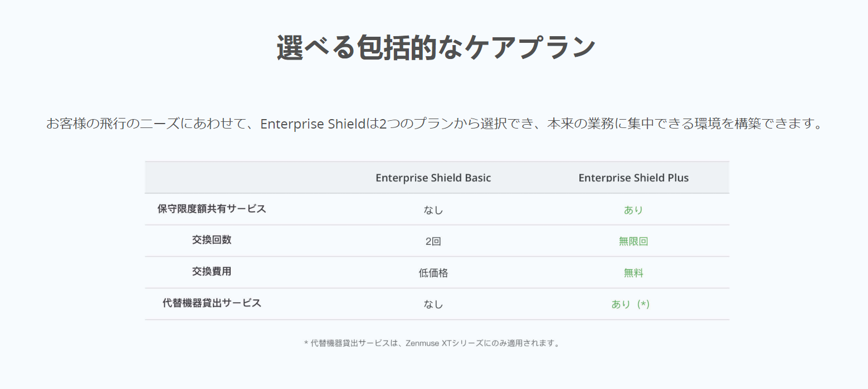Viewport: 868px width, 389px height.
Task: Click the empty top-left table header cell
Action: coord(240,178)
